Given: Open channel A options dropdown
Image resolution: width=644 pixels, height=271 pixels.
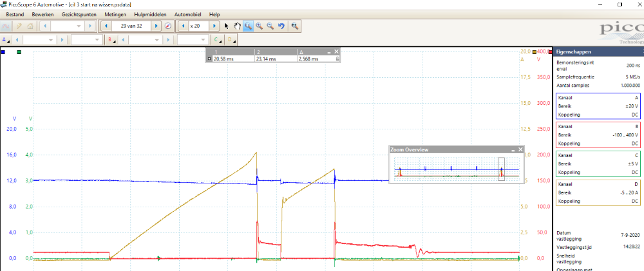Looking at the screenshot, I should click(6, 40).
